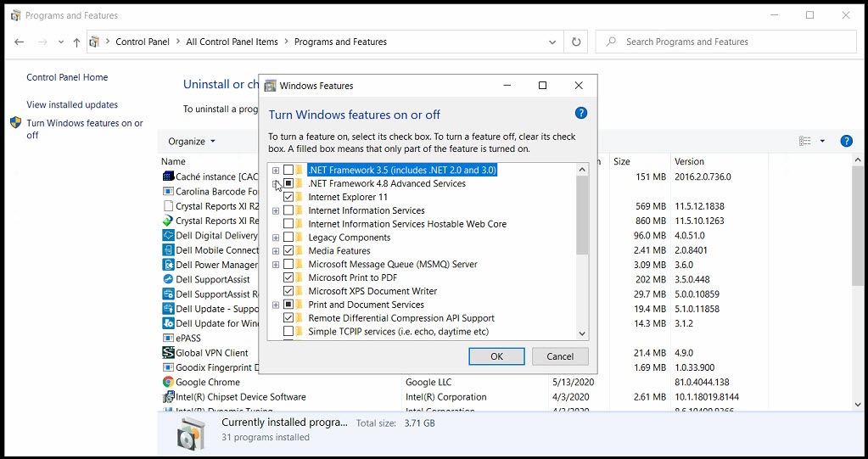The width and height of the screenshot is (868, 459).
Task: Click the back arrow in Programs and Features
Action: pos(19,42)
